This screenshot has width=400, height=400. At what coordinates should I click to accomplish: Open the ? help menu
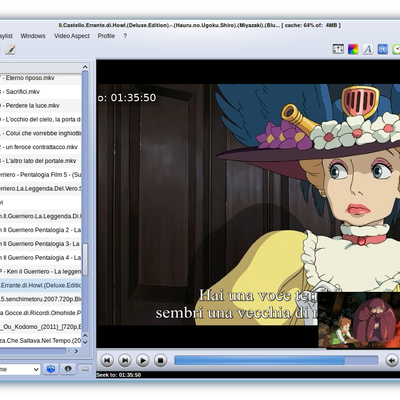pyautogui.click(x=125, y=36)
